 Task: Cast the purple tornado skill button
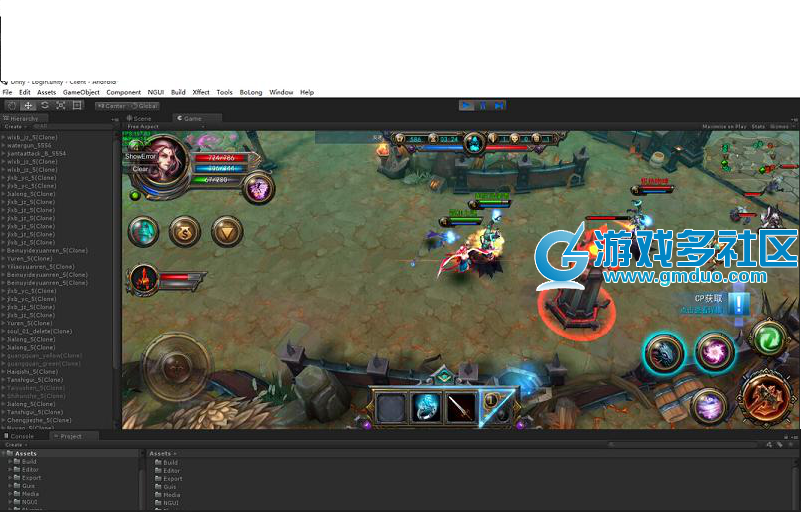click(x=709, y=407)
